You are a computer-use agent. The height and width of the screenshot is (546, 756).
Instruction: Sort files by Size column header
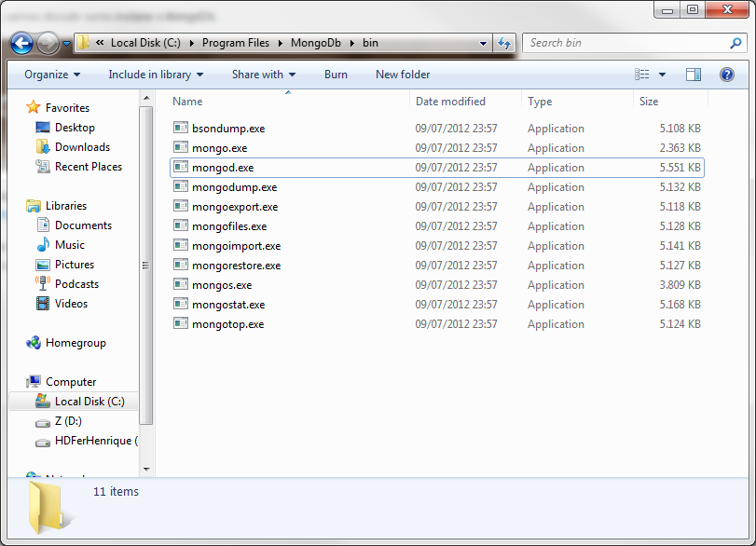click(649, 102)
